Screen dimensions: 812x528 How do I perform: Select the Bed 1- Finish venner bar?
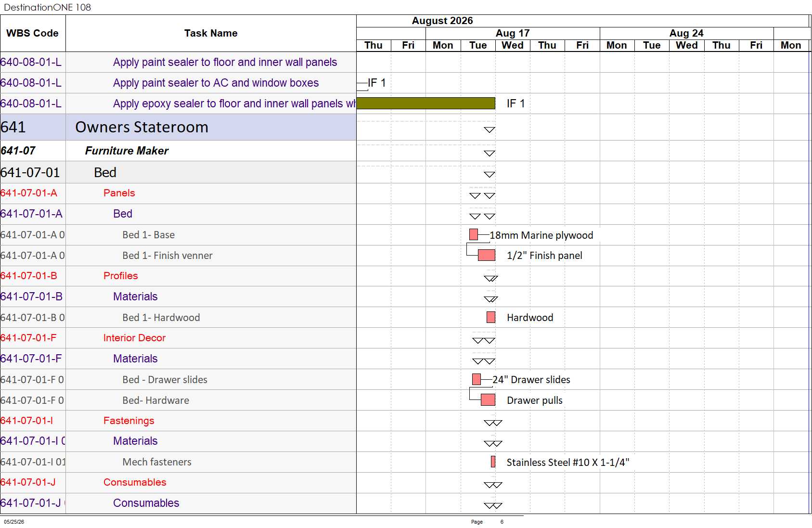[486, 255]
